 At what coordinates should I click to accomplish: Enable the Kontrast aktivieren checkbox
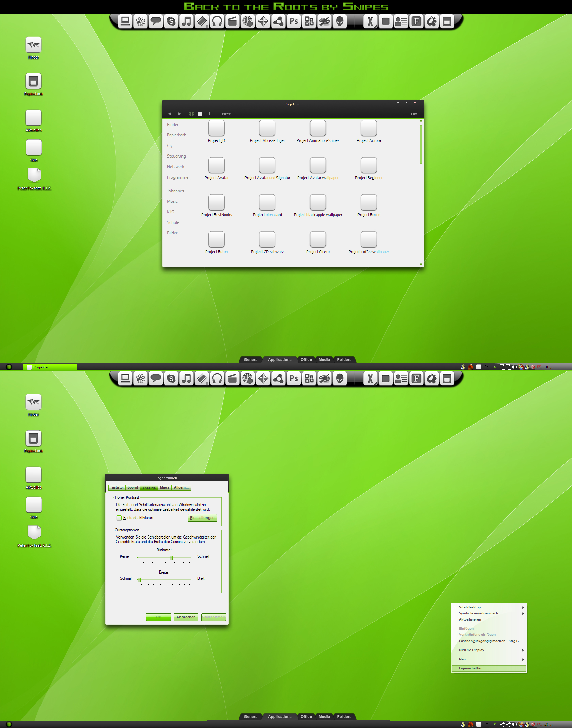(x=119, y=518)
